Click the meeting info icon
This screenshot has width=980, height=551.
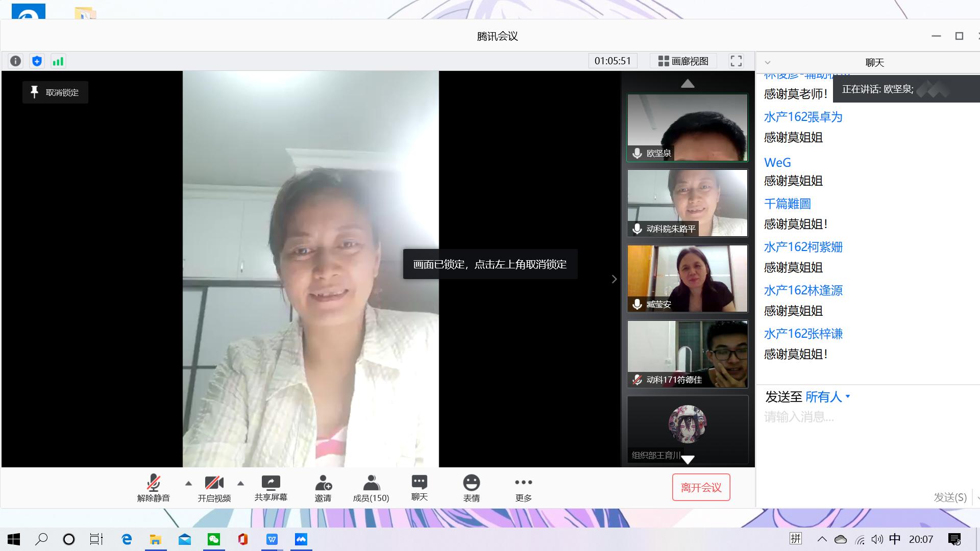pyautogui.click(x=16, y=61)
